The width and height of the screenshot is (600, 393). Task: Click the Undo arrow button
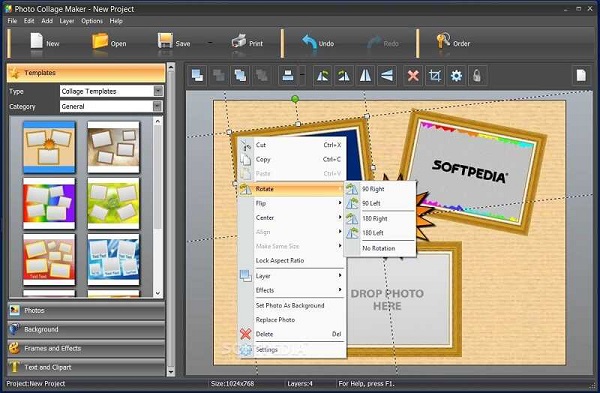tap(318, 43)
